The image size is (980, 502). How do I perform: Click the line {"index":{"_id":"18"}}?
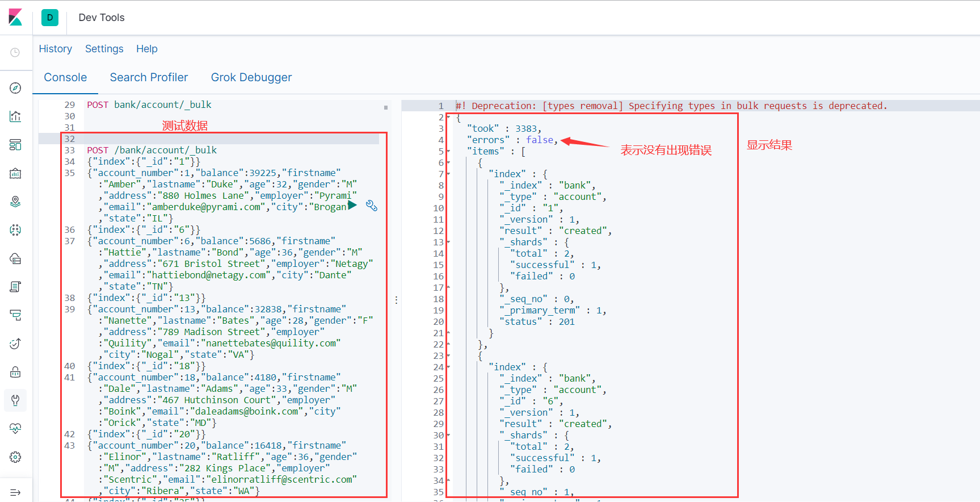[x=146, y=366]
